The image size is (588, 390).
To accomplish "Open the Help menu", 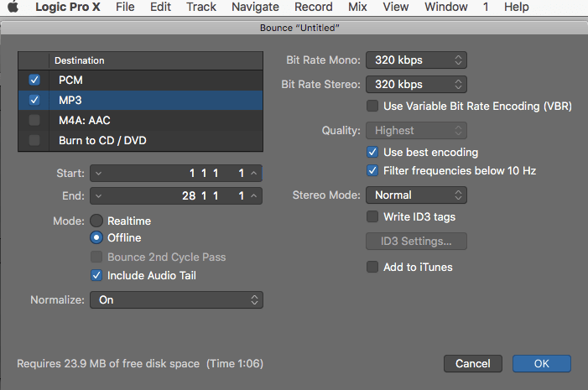I will coord(517,7).
